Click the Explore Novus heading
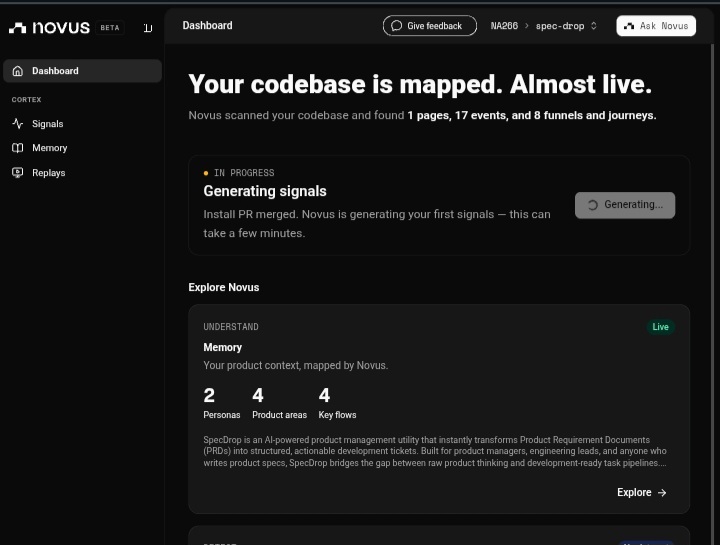Viewport: 720px width, 545px height. coord(224,287)
